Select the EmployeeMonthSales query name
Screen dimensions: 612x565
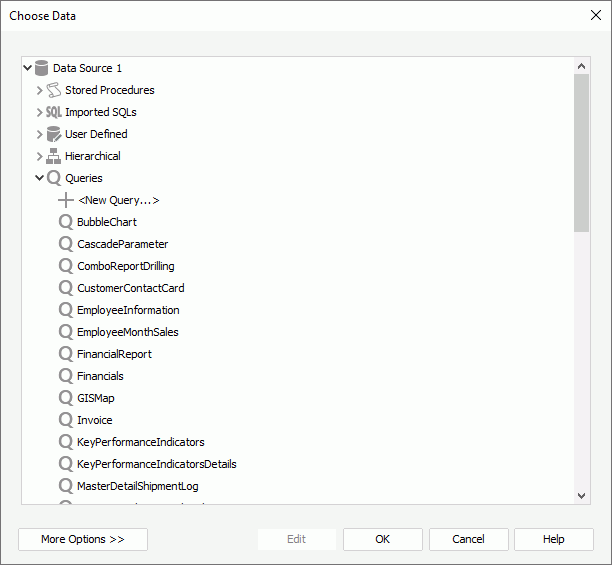point(128,332)
